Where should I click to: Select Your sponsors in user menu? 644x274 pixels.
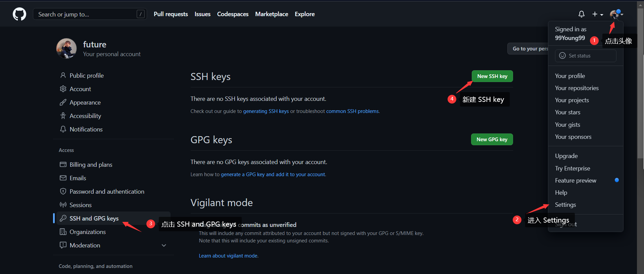coord(573,137)
